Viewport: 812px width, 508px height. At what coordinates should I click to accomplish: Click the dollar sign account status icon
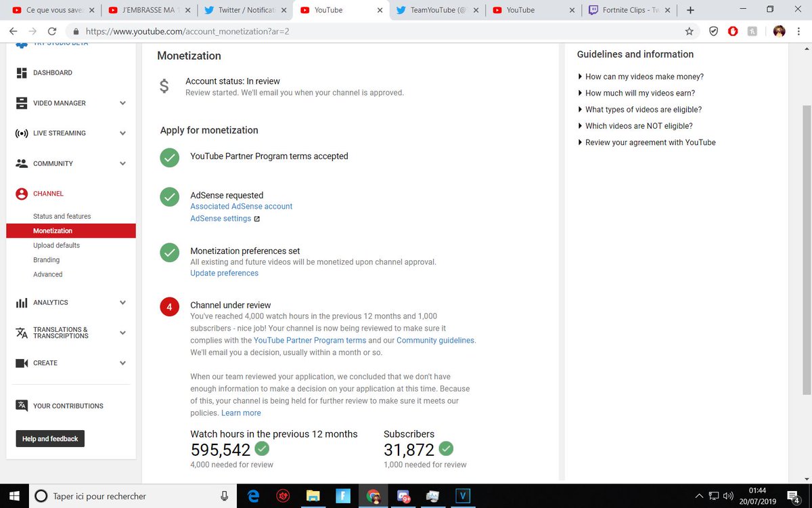(164, 87)
